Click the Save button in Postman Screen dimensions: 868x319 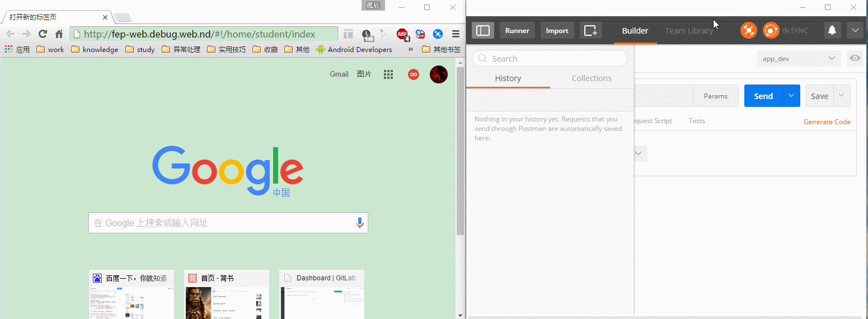tap(820, 96)
